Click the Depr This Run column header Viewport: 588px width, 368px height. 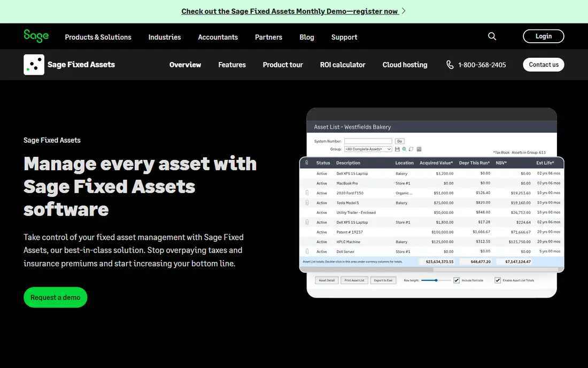point(474,163)
